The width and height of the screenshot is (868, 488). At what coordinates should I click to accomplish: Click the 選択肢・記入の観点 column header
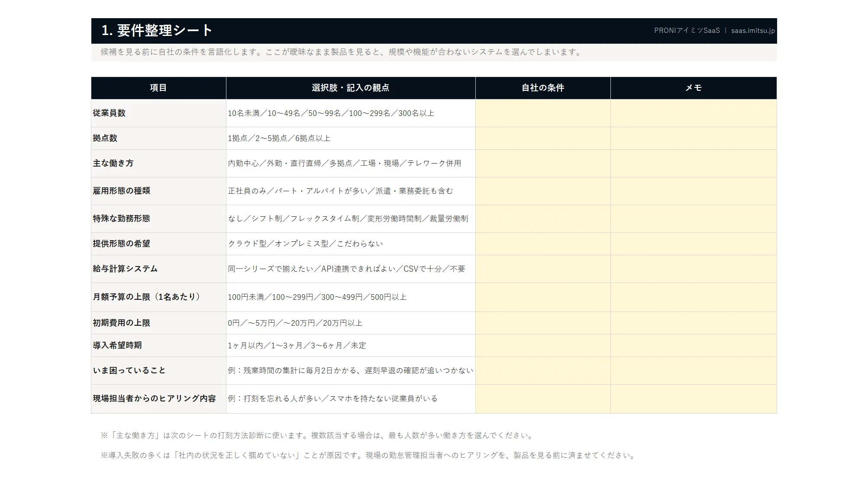[x=351, y=88]
